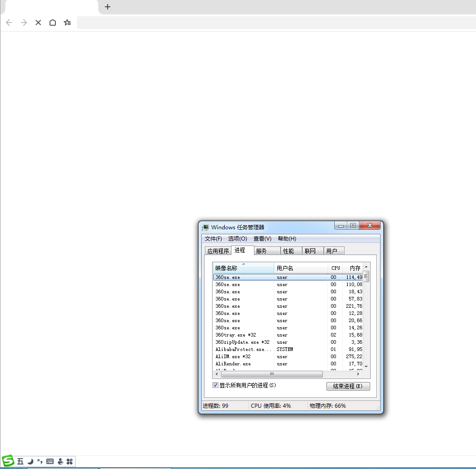This screenshot has height=469, width=476.
Task: Click the SYSTEM user name cell
Action: 285,349
